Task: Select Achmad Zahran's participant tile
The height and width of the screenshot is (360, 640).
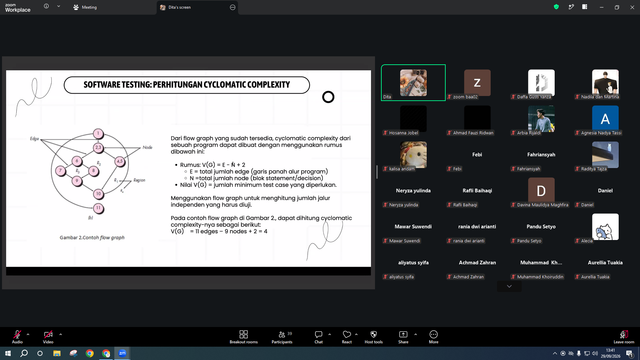Action: tap(477, 262)
